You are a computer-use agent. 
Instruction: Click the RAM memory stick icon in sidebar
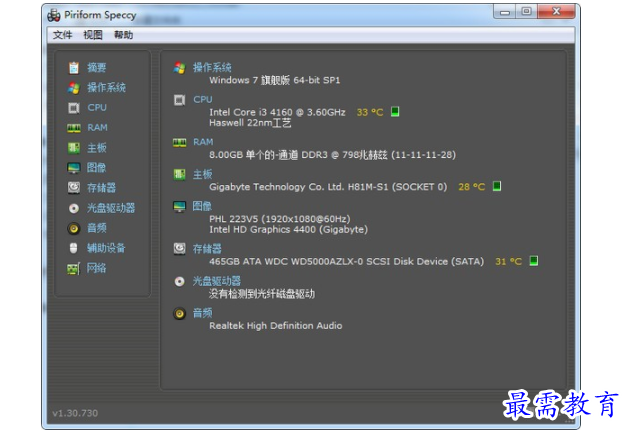pos(74,128)
